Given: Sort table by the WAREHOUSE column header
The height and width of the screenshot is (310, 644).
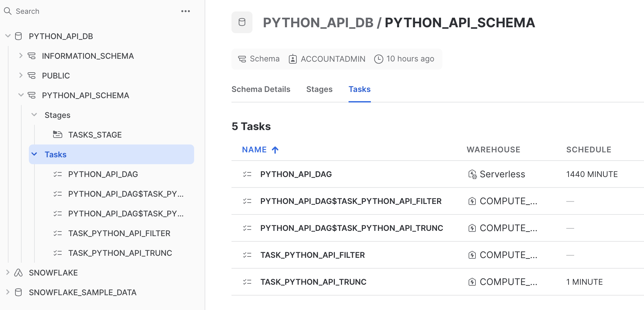Looking at the screenshot, I should coord(493,150).
